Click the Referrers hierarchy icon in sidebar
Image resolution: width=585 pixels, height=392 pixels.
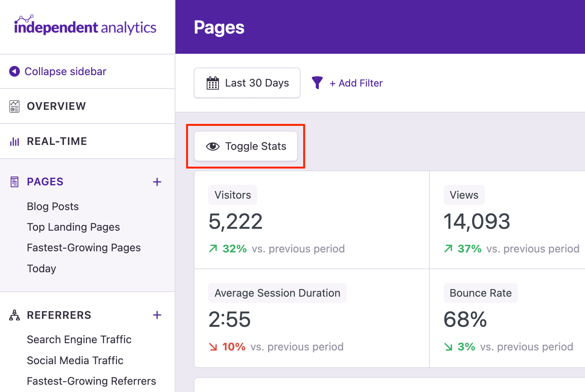pos(14,315)
